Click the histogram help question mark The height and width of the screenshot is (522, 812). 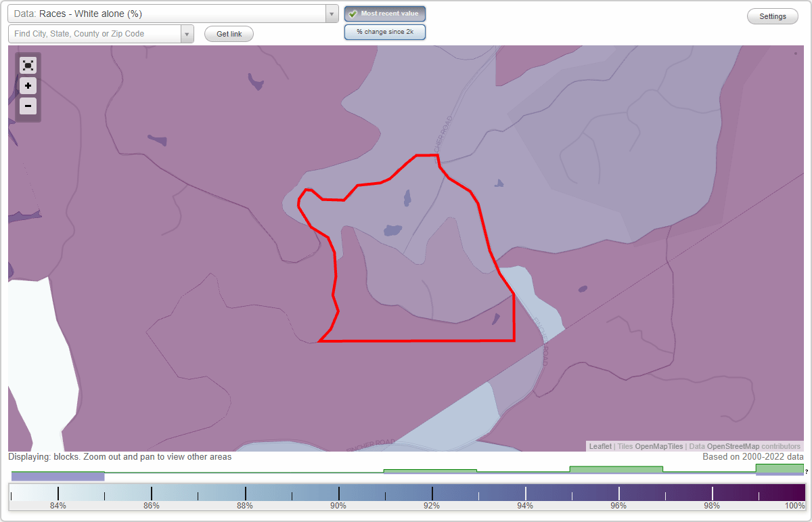(807, 471)
